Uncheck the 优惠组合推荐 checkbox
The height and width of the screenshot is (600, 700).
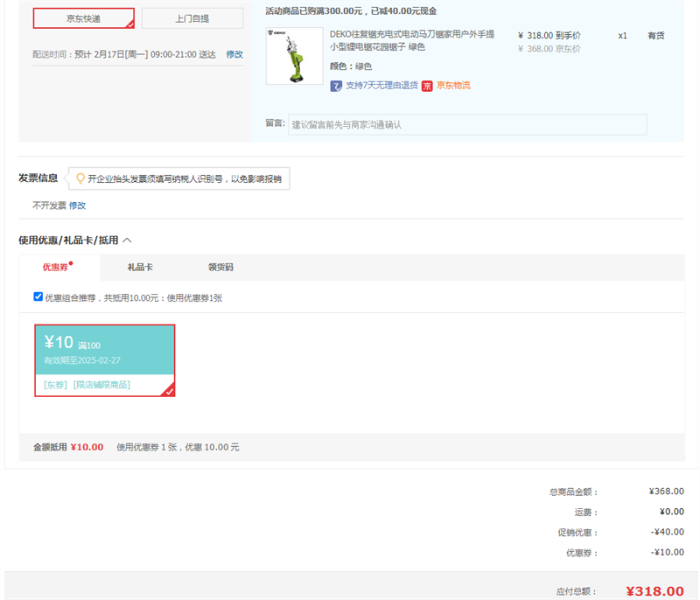[38, 297]
